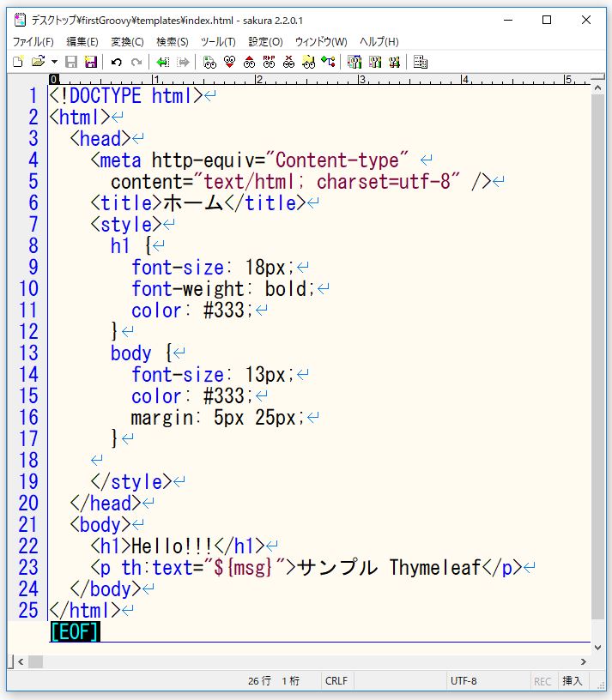Open the ファイル(F) menu
This screenshot has width=612, height=700.
(33, 41)
